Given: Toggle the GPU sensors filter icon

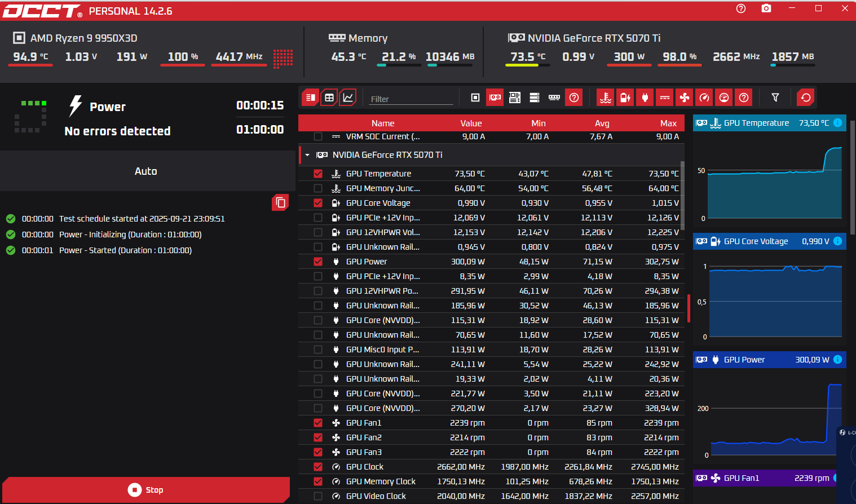Looking at the screenshot, I should [495, 98].
